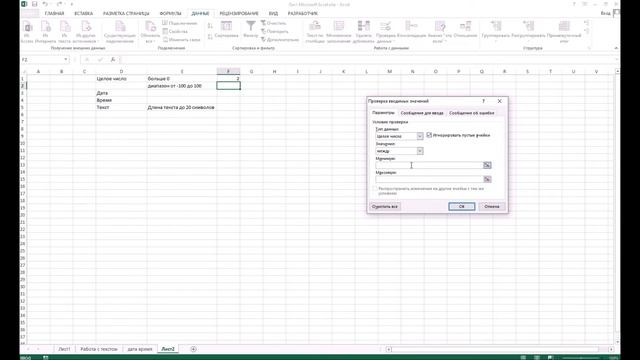
Task: Switch to 'Сообщение для ввода' tab
Action: pos(422,113)
